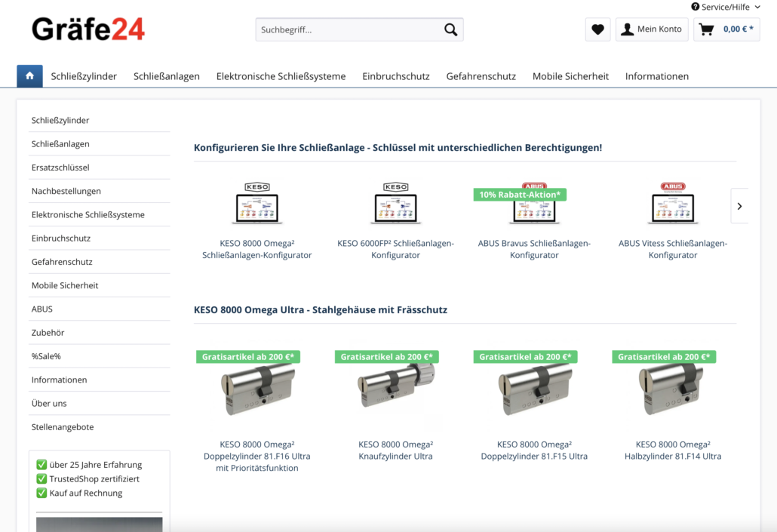Viewport: 777px width, 532px height.
Task: Open the Schließzylinder navigation menu
Action: 84,76
